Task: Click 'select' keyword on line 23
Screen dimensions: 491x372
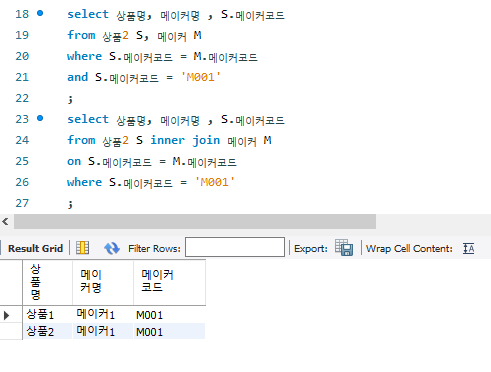Action: pyautogui.click(x=88, y=119)
